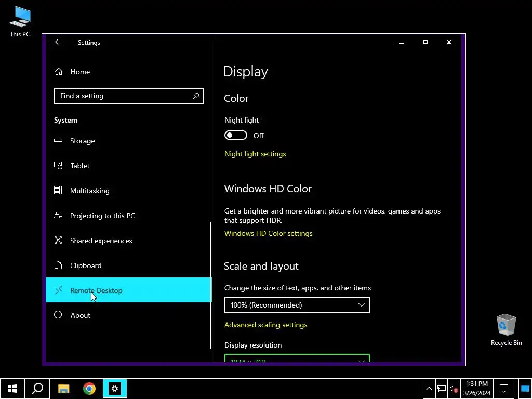The width and height of the screenshot is (532, 399).
Task: Show hidden tray icons chevron
Action: click(429, 389)
